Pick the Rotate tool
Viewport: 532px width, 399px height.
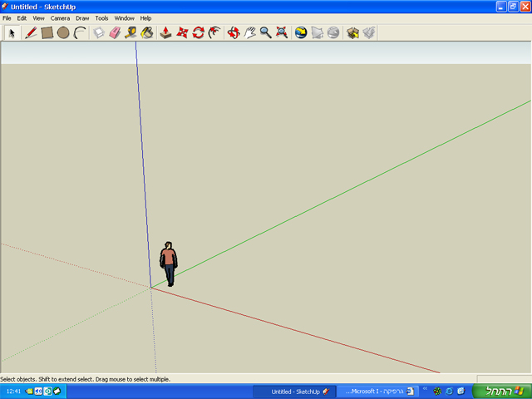tap(199, 33)
